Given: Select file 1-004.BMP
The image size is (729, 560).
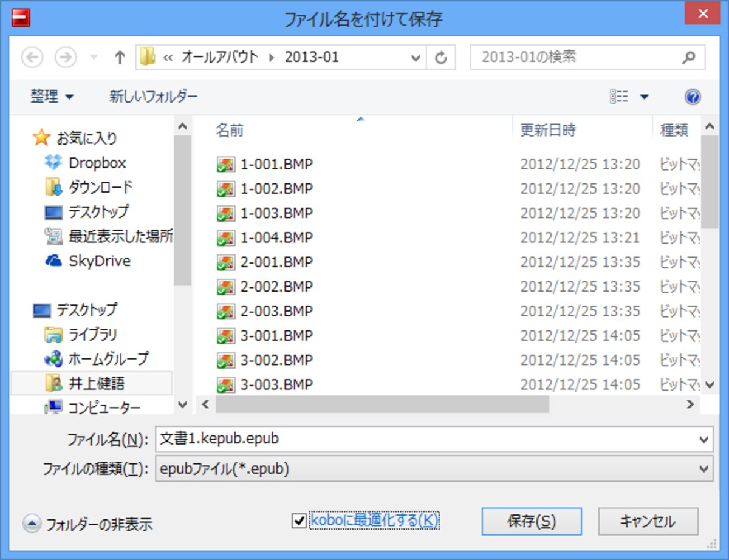Looking at the screenshot, I should (277, 237).
